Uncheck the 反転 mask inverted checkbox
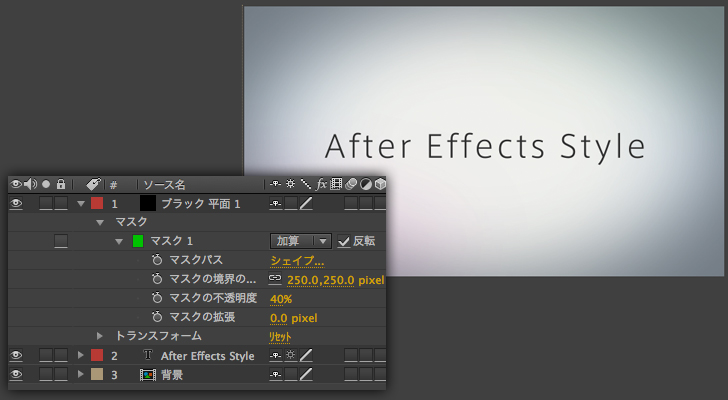The height and width of the screenshot is (400, 728). [x=344, y=241]
